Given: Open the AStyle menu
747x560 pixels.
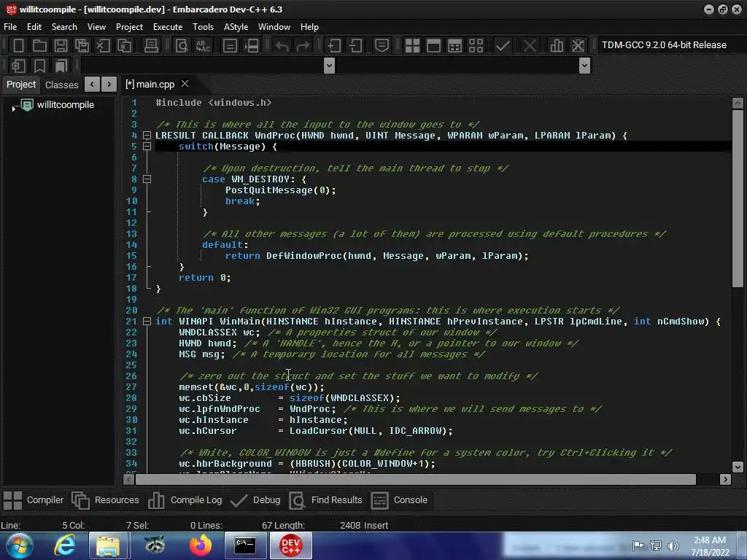Looking at the screenshot, I should click(x=236, y=27).
